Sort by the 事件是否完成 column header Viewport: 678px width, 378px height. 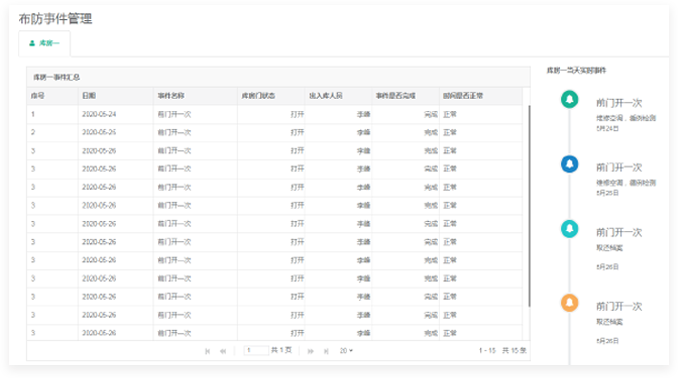[406, 96]
